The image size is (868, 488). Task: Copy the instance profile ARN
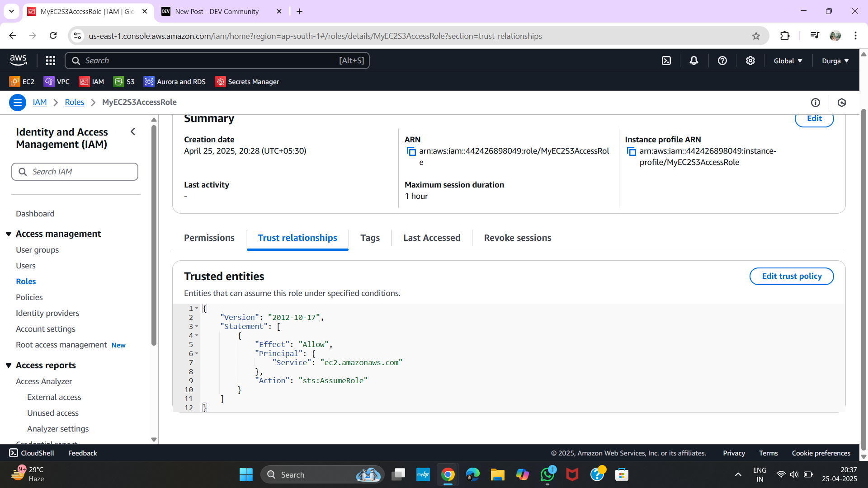point(632,151)
